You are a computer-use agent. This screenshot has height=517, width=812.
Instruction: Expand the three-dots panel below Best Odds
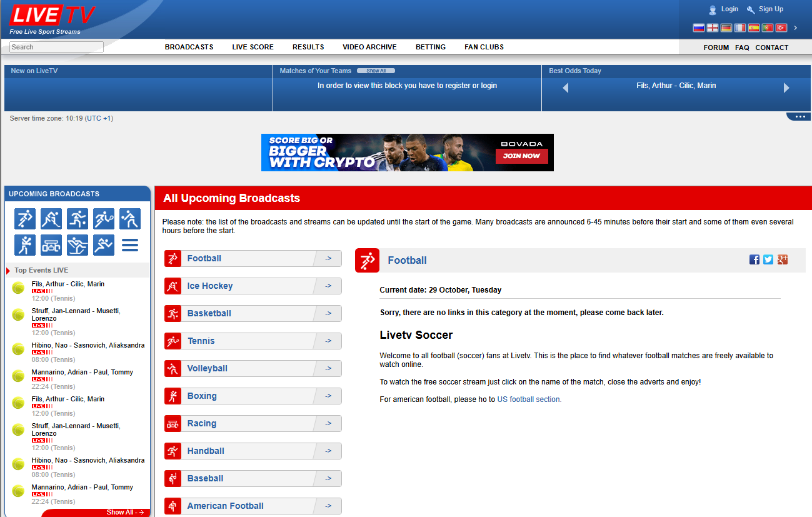click(x=798, y=117)
